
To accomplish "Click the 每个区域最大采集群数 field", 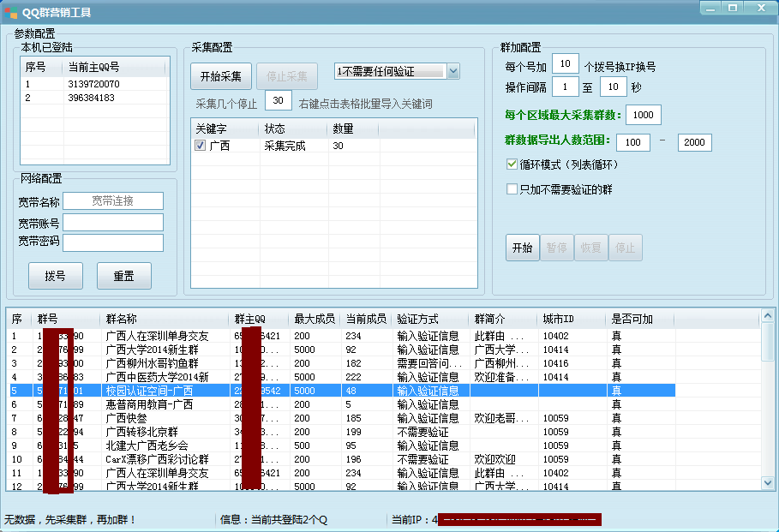I will (644, 115).
